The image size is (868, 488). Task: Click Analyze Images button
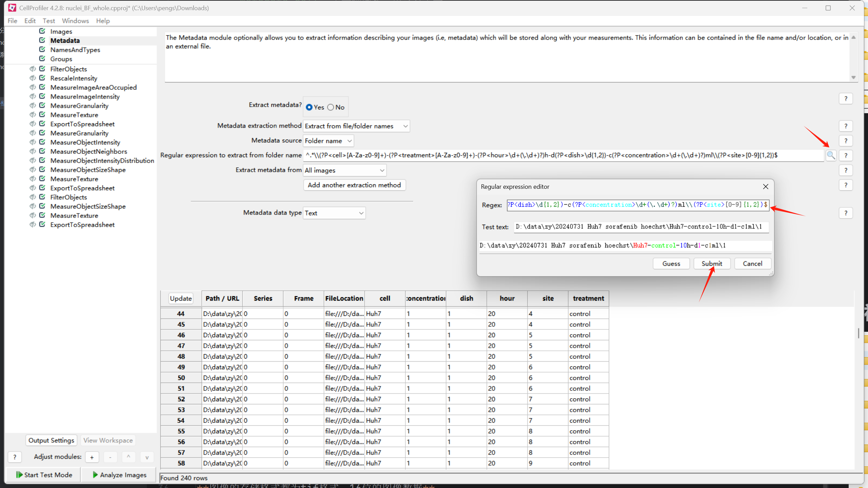119,475
